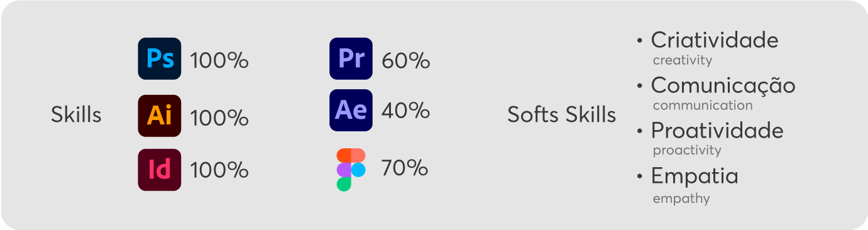The image size is (868, 230).
Task: Click the 70% Figma percentage
Action: click(405, 168)
